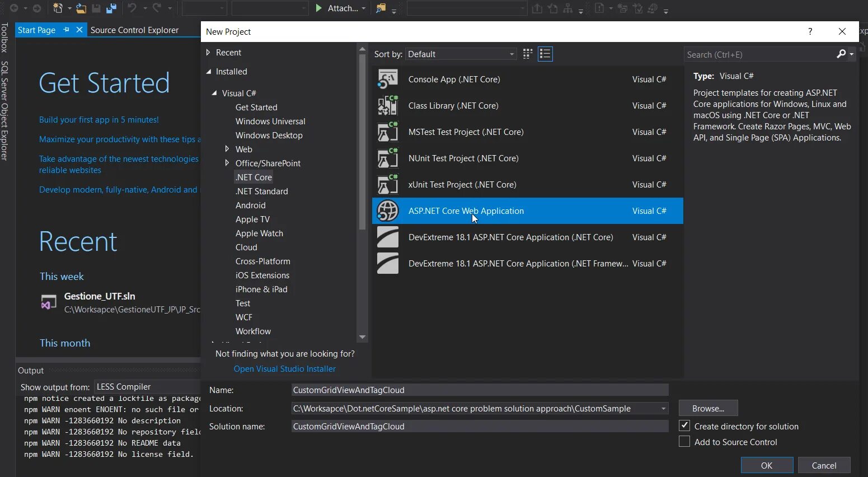The height and width of the screenshot is (477, 868).
Task: Click the Navigate Backward icon
Action: (x=14, y=8)
